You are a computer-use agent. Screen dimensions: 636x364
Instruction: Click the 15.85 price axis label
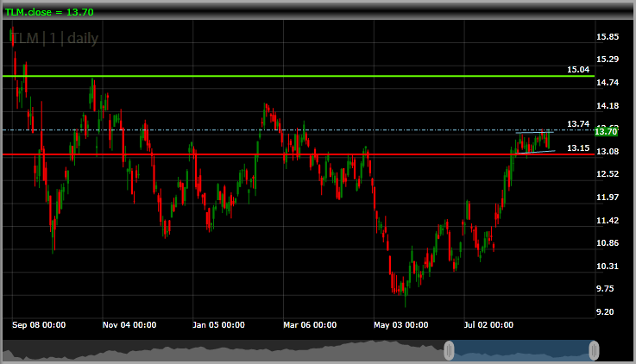click(608, 36)
